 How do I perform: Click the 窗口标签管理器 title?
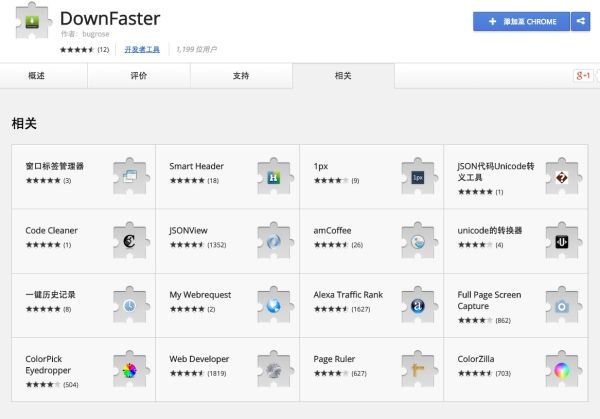tap(55, 166)
